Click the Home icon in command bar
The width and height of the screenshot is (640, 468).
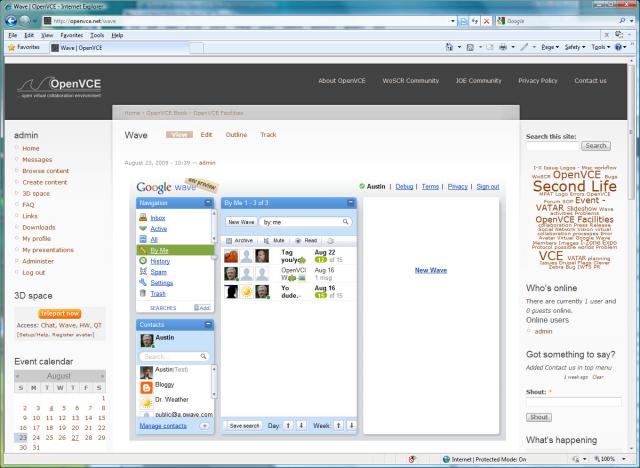click(x=449, y=47)
